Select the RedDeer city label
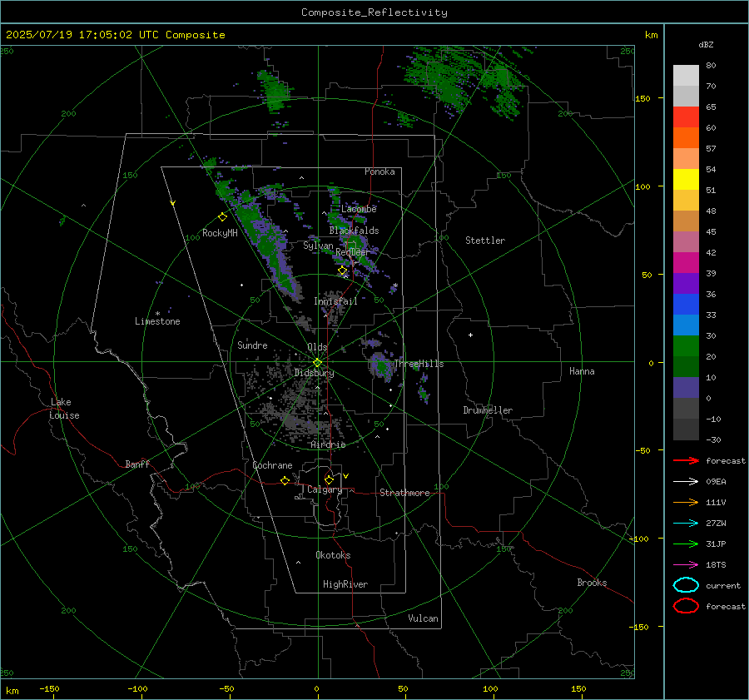The image size is (749, 700). click(353, 252)
